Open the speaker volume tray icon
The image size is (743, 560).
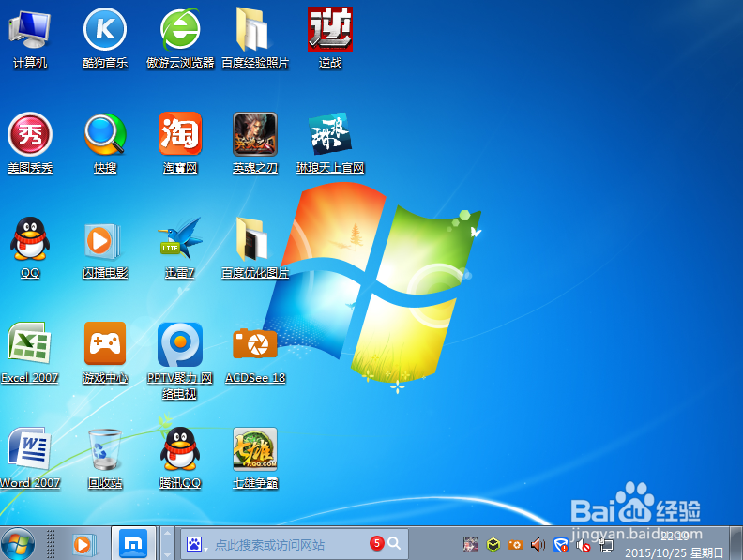538,545
